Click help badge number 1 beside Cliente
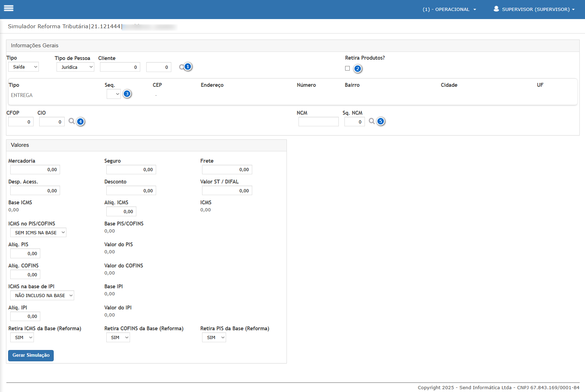This screenshot has width=585, height=392. [188, 67]
